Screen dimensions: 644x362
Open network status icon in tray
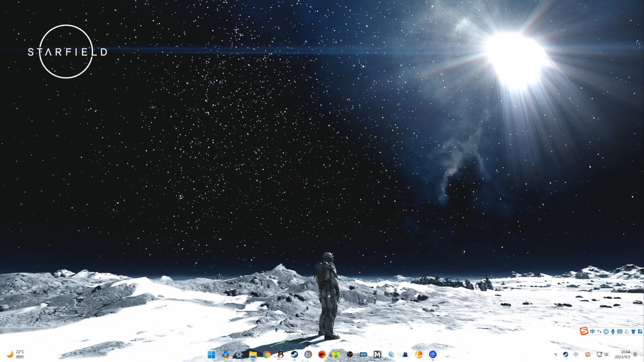tap(599, 355)
